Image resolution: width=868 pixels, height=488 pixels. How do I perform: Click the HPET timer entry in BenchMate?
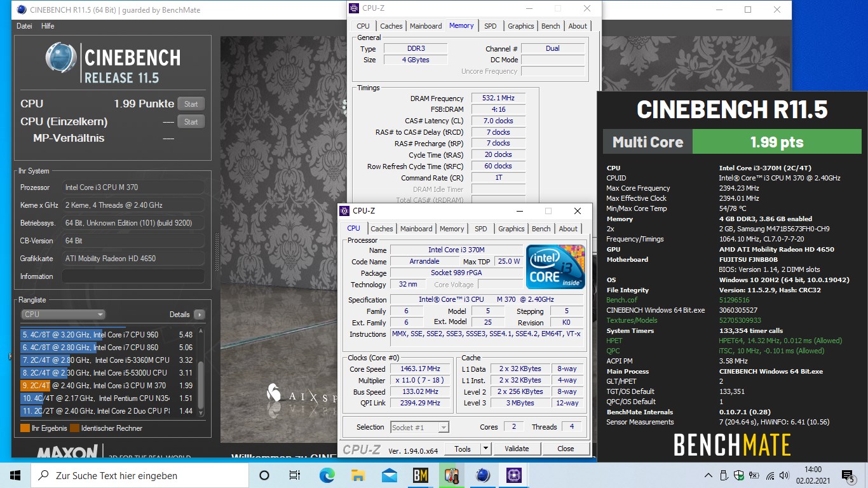(614, 341)
